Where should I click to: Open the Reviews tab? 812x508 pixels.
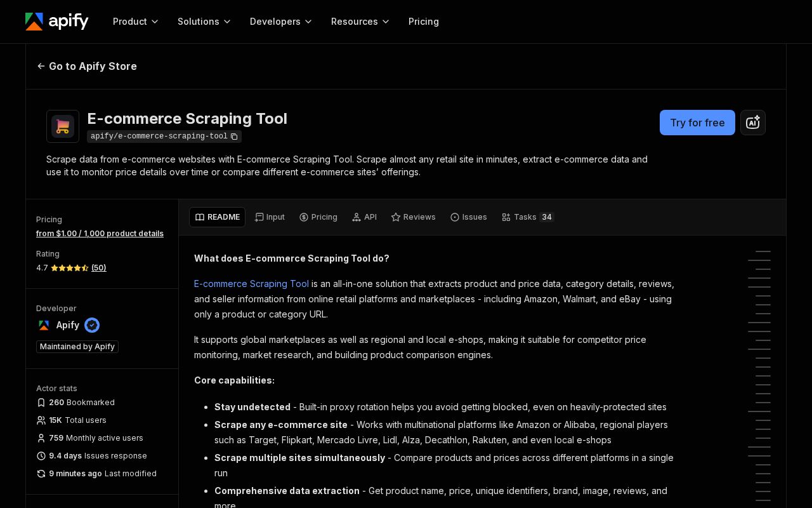tap(413, 217)
